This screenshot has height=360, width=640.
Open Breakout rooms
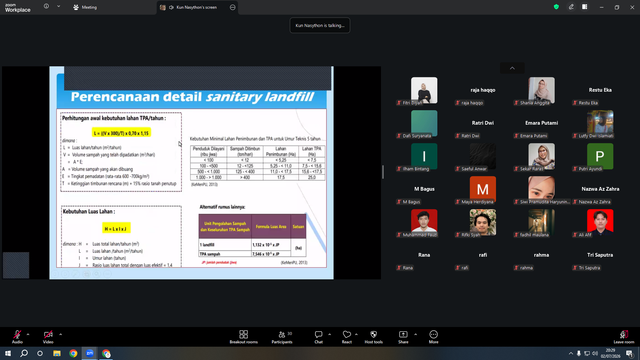[x=244, y=337]
